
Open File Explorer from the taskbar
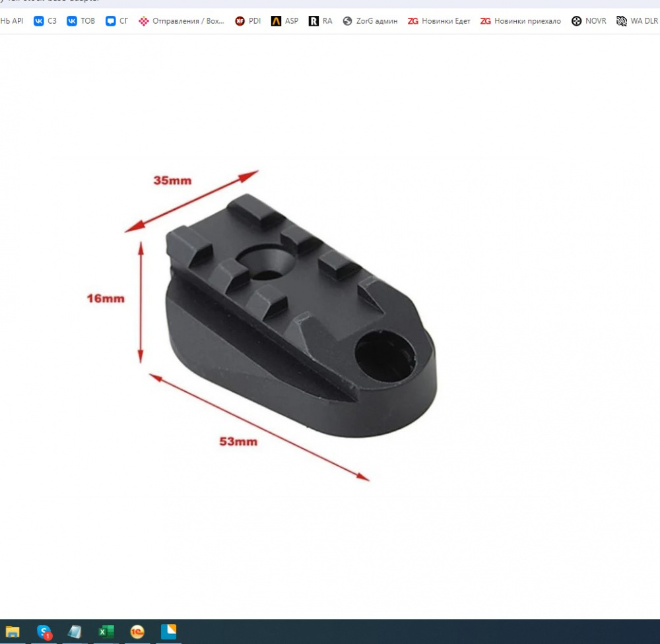click(x=13, y=631)
